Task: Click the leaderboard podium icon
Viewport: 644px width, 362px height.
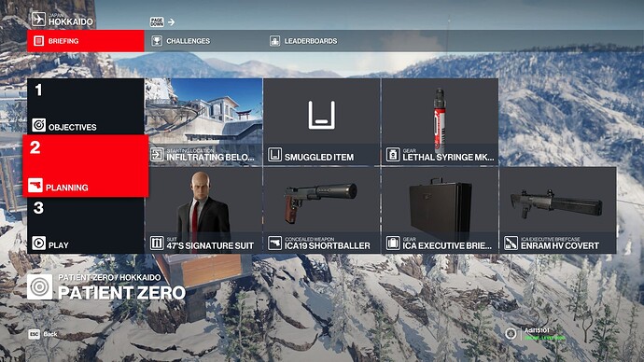Action: (274, 41)
